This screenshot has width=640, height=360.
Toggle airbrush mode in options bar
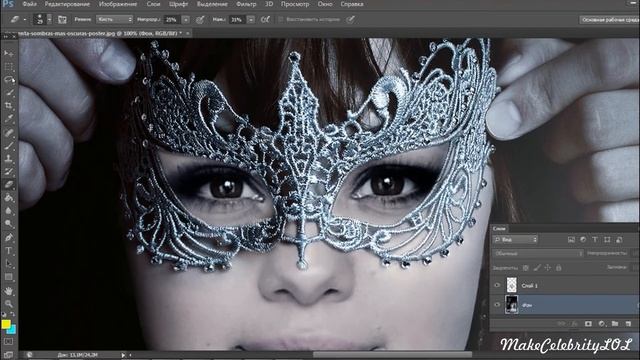[x=265, y=19]
